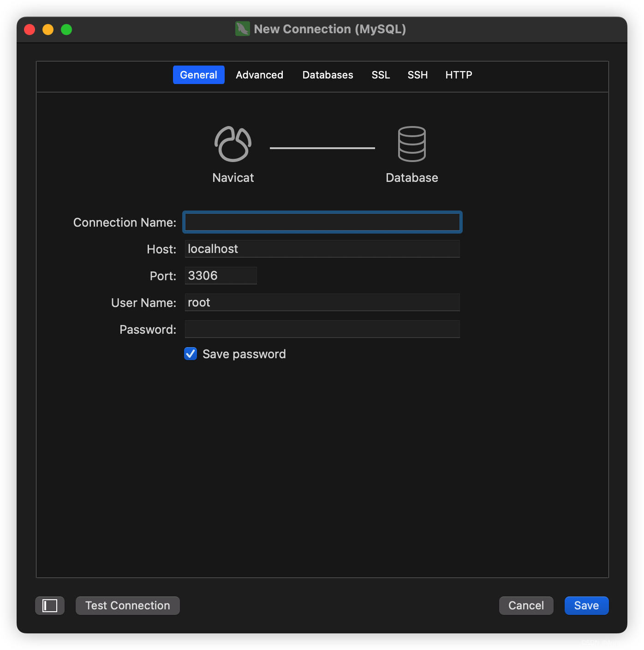Click the Host: label
644x650 pixels.
point(161,249)
